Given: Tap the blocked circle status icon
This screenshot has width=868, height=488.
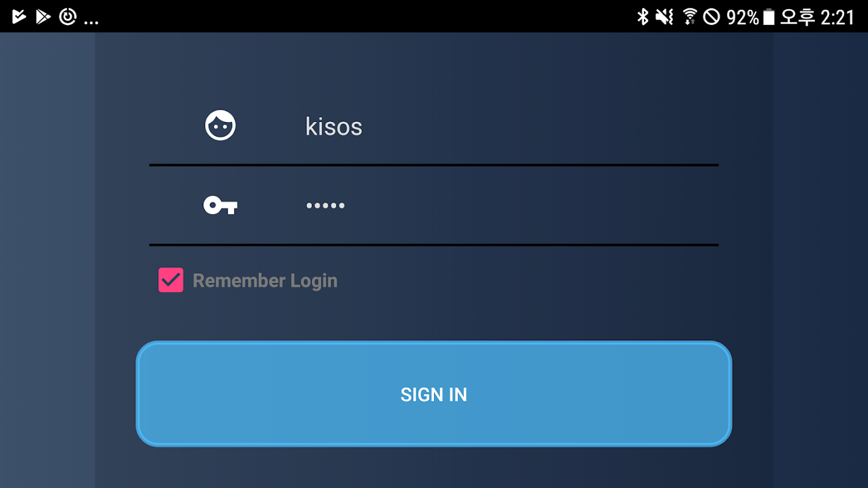Looking at the screenshot, I should [712, 16].
